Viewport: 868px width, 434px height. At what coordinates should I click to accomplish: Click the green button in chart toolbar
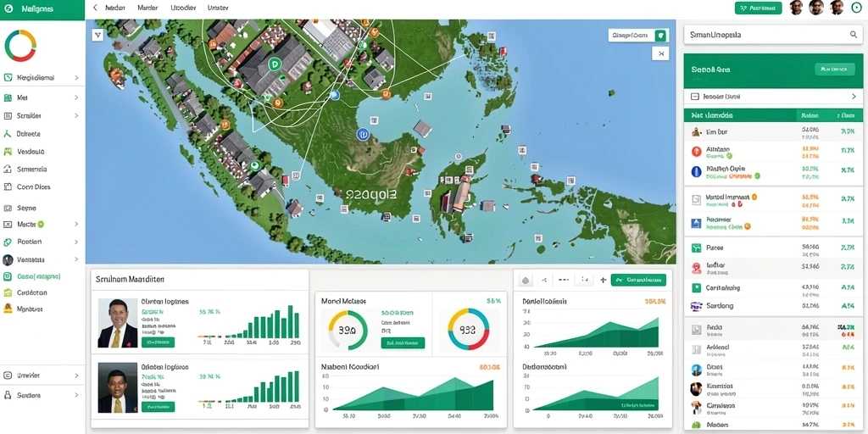[638, 280]
